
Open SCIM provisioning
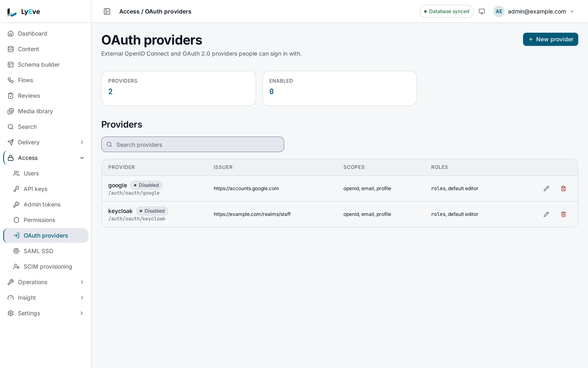click(x=46, y=267)
